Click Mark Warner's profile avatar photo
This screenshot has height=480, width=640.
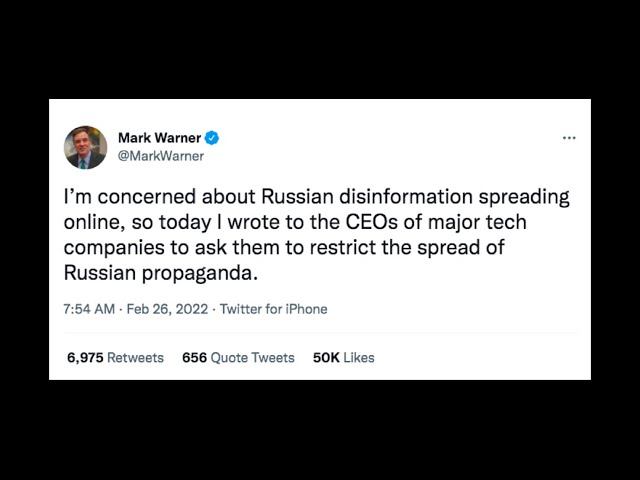click(x=86, y=146)
